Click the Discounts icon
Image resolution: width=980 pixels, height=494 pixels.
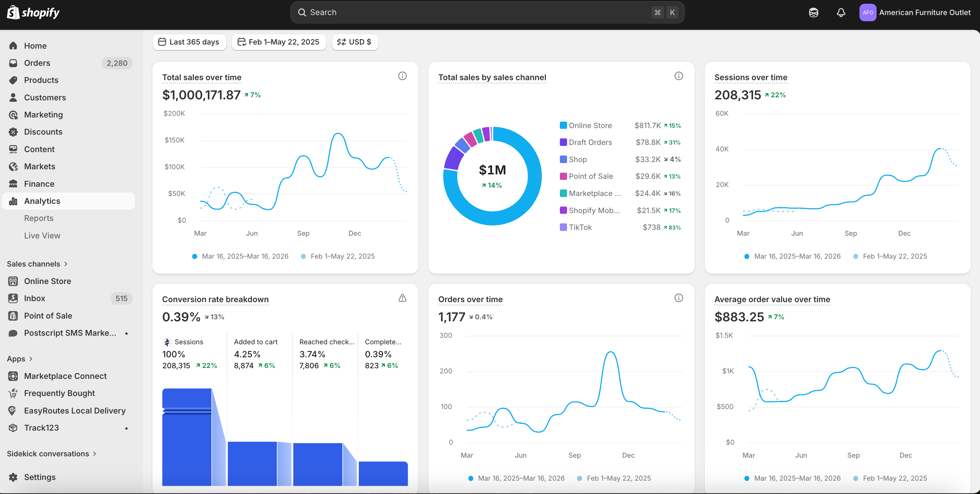tap(13, 132)
